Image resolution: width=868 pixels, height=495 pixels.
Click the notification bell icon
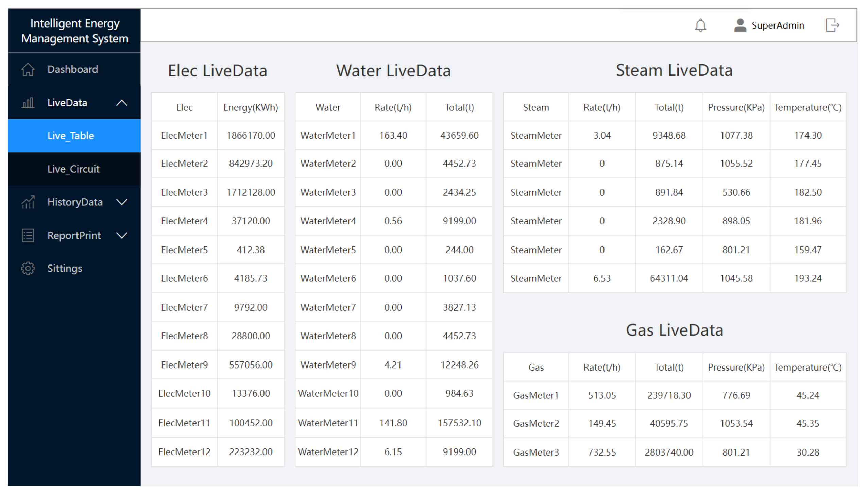[700, 25]
